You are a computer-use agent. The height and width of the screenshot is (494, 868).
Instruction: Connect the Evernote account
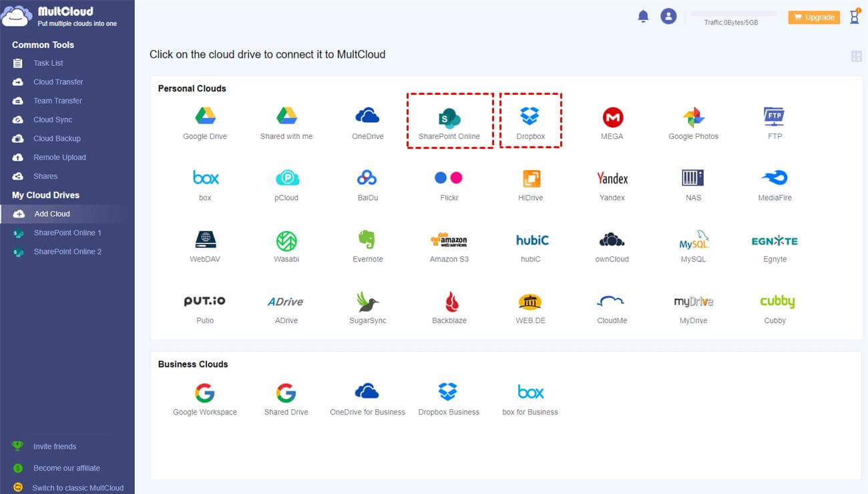pos(368,246)
